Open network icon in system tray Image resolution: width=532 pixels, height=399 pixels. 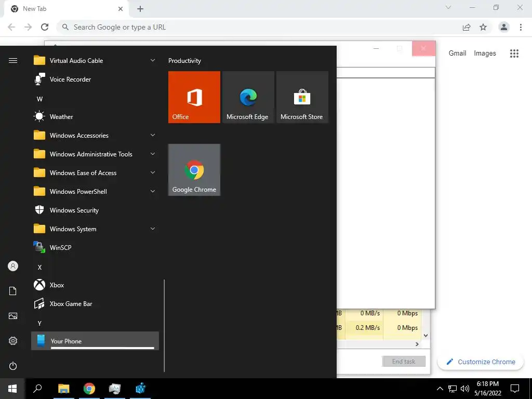coord(453,389)
